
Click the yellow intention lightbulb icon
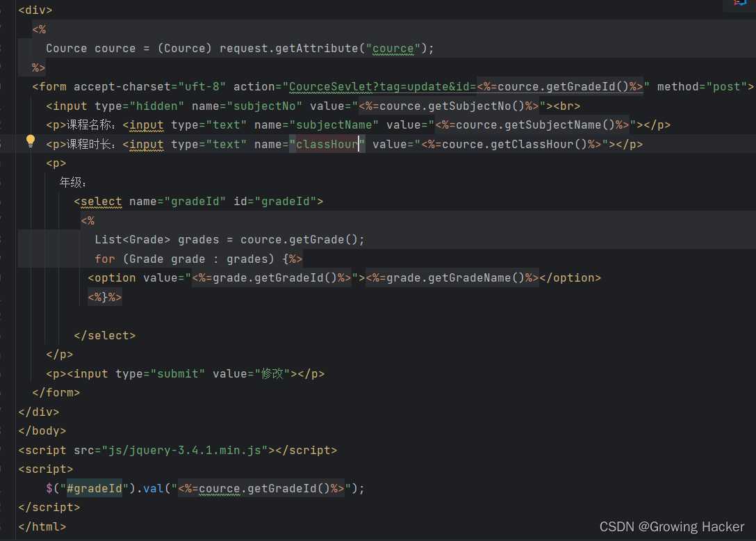30,140
